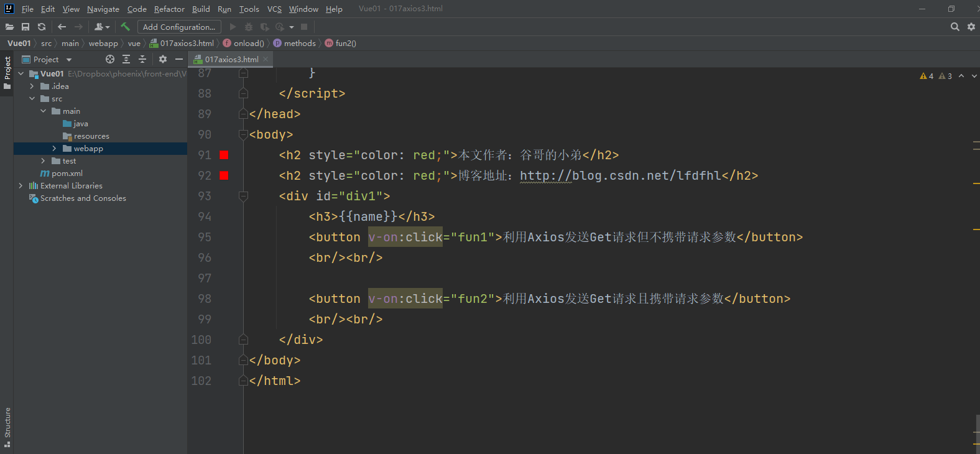The height and width of the screenshot is (454, 980).
Task: Expand External Libraries node
Action: pyautogui.click(x=21, y=185)
